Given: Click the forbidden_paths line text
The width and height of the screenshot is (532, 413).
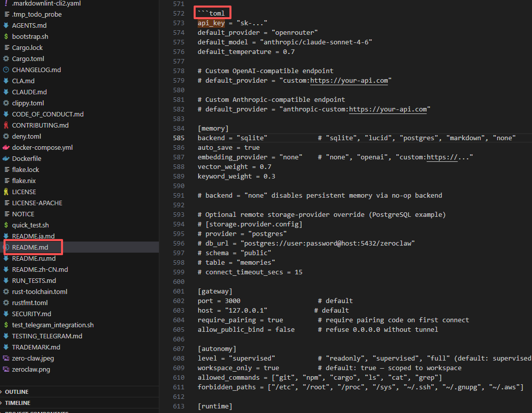Looking at the screenshot, I should (361, 387).
